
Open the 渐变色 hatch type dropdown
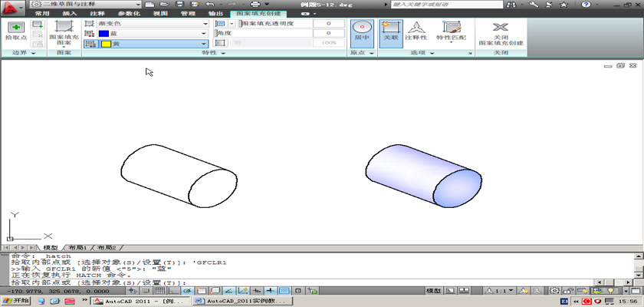pyautogui.click(x=153, y=24)
